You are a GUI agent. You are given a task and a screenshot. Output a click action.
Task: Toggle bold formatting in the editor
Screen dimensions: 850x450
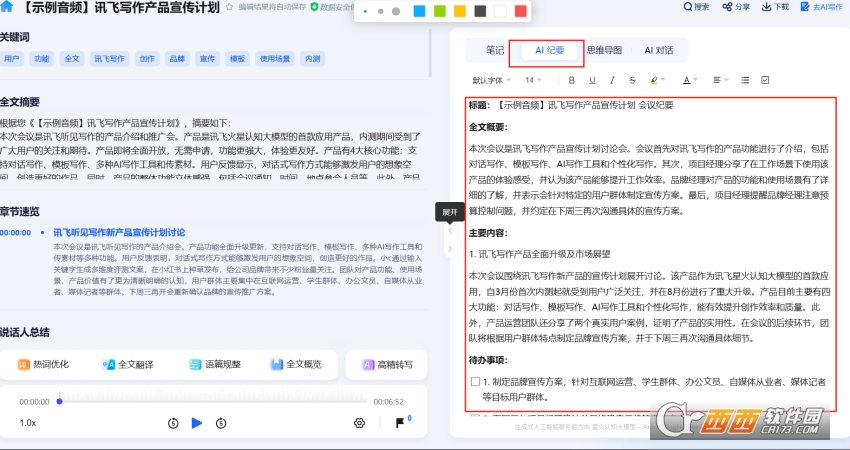click(x=571, y=80)
